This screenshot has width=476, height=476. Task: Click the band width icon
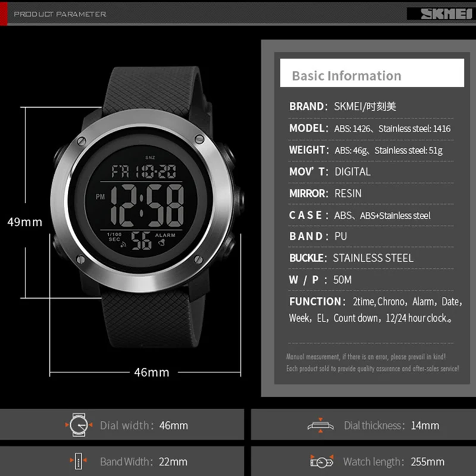(79, 462)
